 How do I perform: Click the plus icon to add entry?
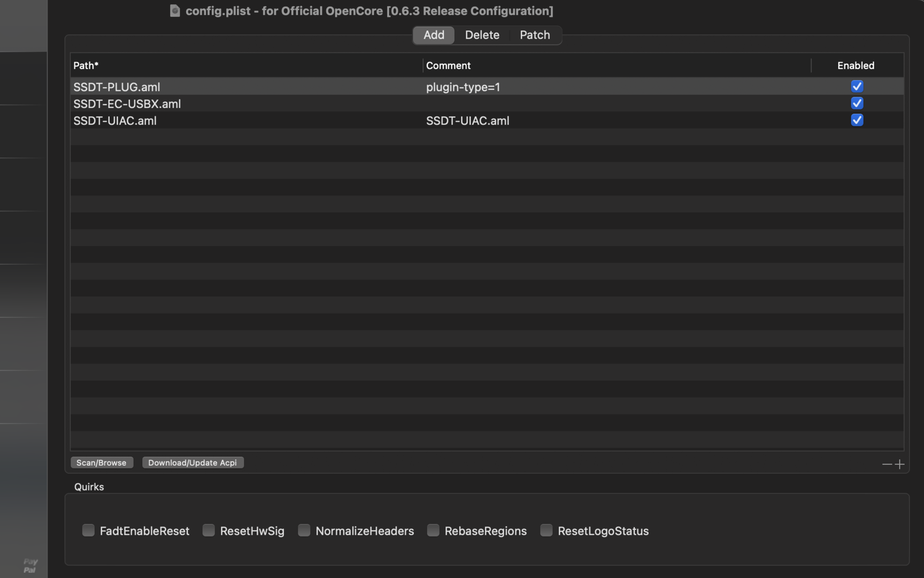pos(899,465)
